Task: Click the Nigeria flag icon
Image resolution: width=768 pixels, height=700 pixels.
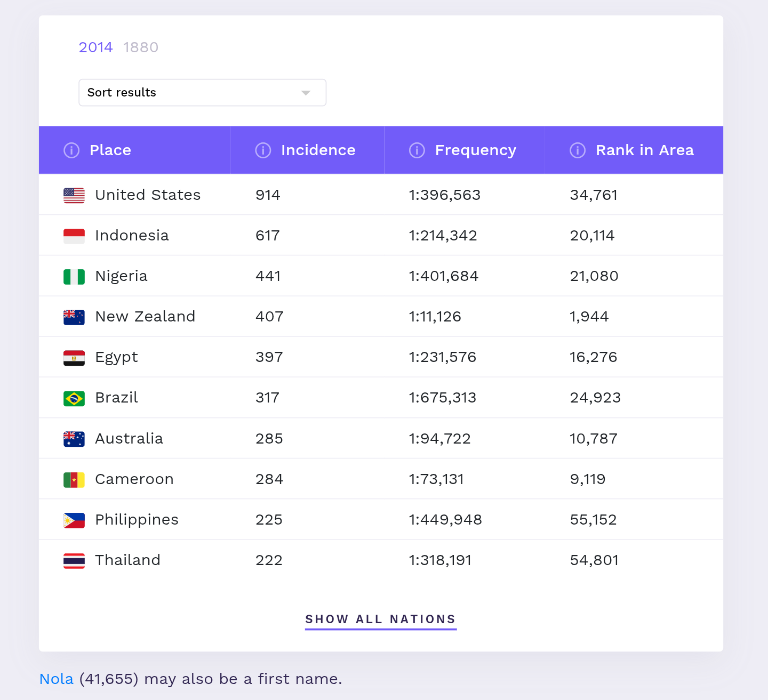Action: coord(74,277)
